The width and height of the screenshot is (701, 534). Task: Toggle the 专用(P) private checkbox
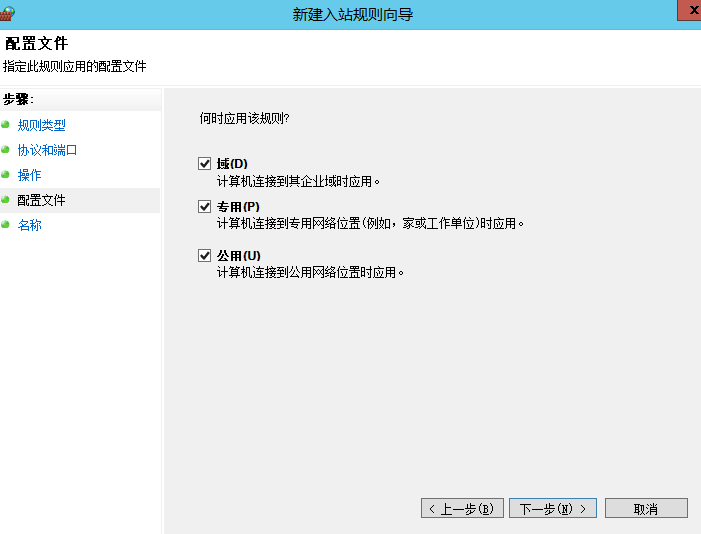pyautogui.click(x=204, y=207)
